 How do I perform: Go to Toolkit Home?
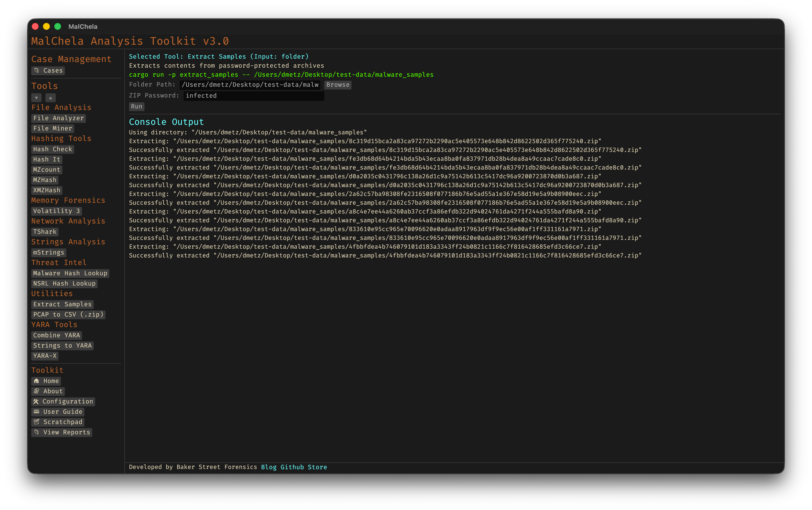pos(46,381)
